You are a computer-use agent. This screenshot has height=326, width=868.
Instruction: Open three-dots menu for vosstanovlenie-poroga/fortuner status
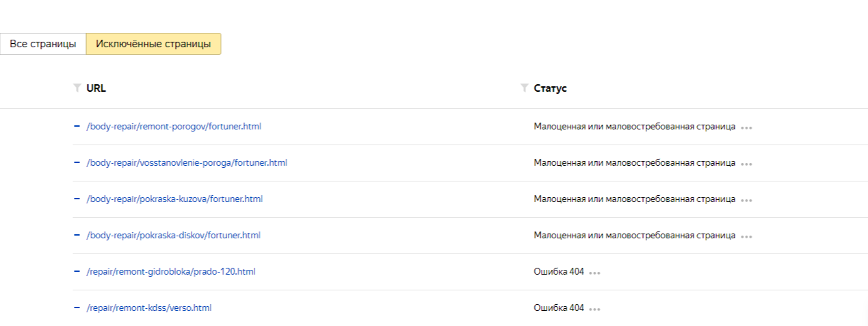click(x=746, y=164)
